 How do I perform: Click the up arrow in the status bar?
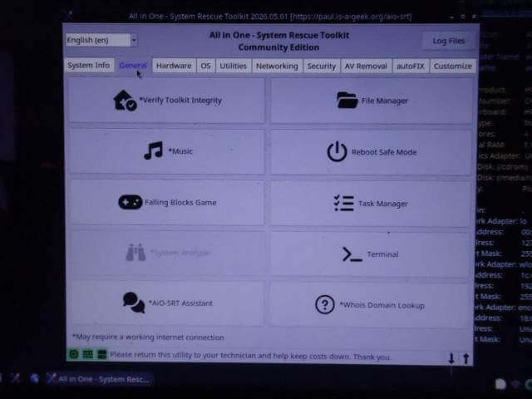pos(465,358)
